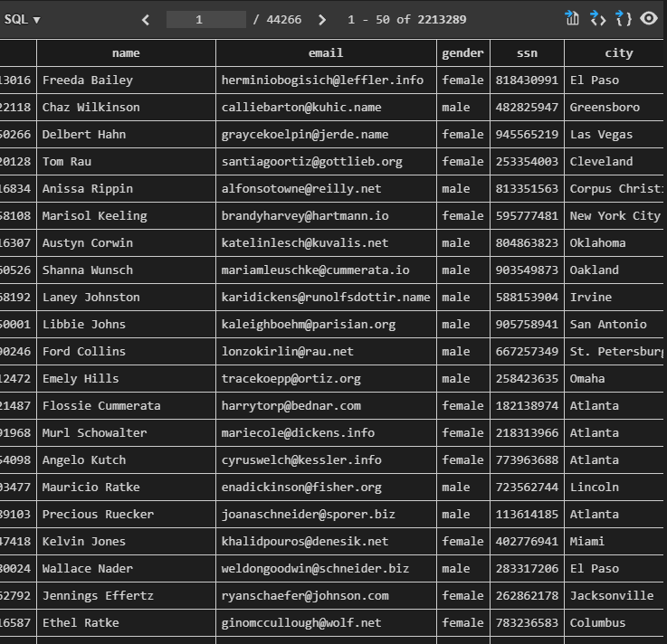The height and width of the screenshot is (644, 667).
Task: Select the 'Ford Collins' name cell
Action: [x=126, y=352]
